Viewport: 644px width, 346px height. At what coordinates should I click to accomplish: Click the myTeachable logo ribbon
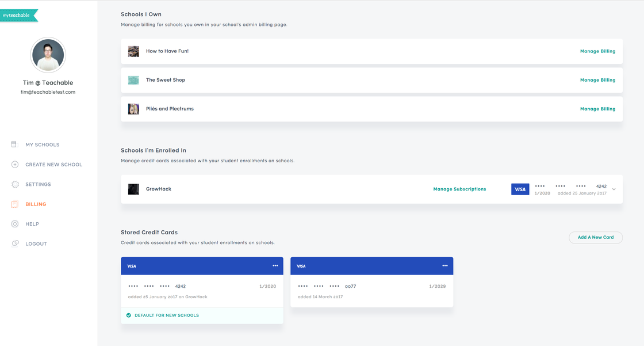(18, 16)
